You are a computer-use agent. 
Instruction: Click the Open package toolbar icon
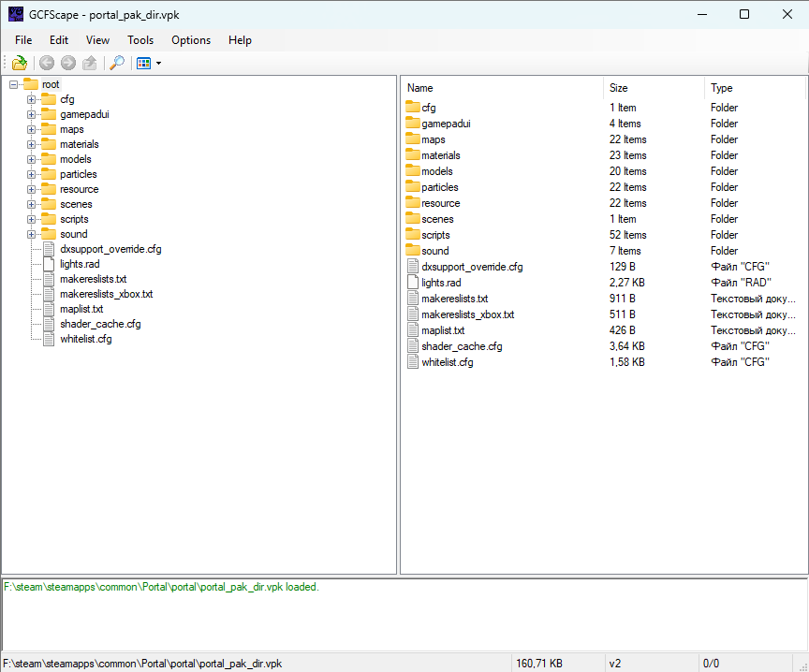point(20,63)
